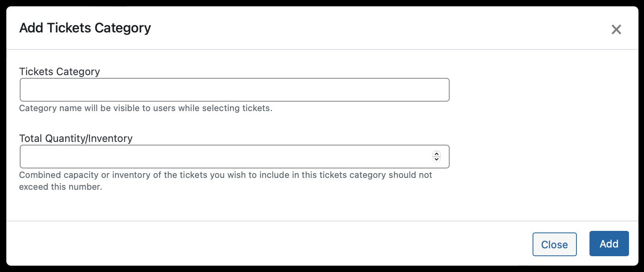Select the 'Tickets Category' field label
The height and width of the screenshot is (272, 644).
59,72
